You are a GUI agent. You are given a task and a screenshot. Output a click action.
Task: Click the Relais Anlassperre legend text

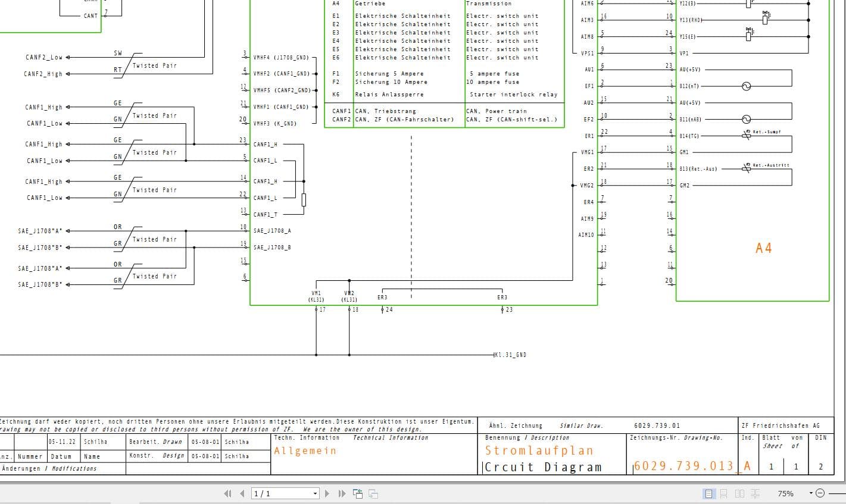(389, 95)
